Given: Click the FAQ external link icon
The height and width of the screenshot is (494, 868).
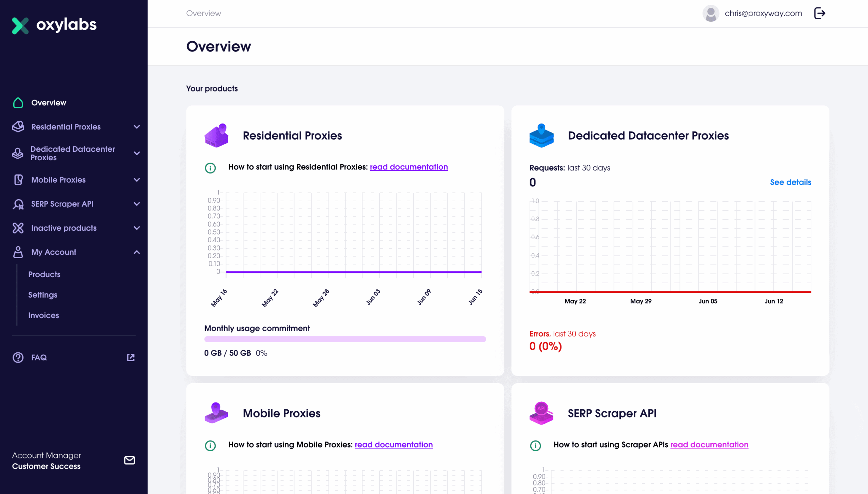Looking at the screenshot, I should 131,357.
